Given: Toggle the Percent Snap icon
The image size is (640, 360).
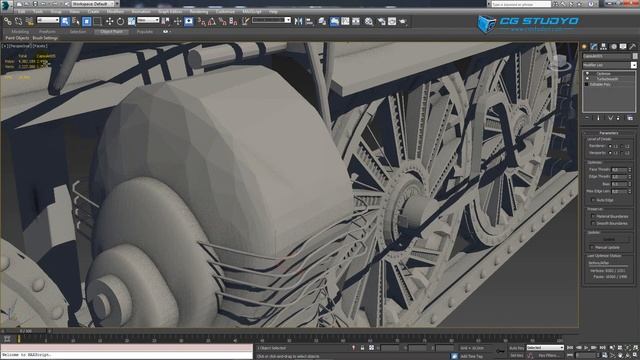Looking at the screenshot, I should pyautogui.click(x=222, y=21).
